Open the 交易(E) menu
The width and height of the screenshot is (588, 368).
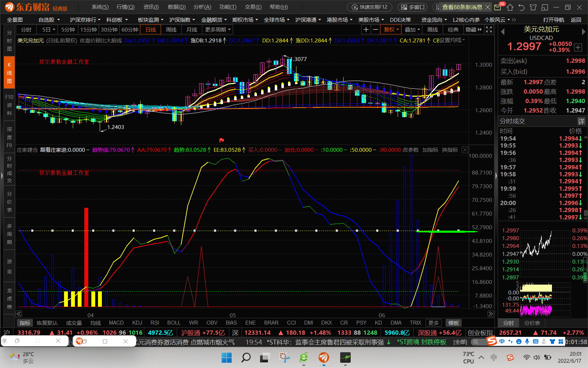click(x=253, y=7)
